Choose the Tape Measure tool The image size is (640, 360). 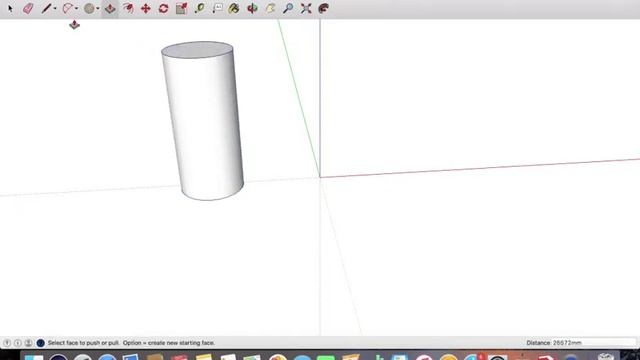pos(200,8)
